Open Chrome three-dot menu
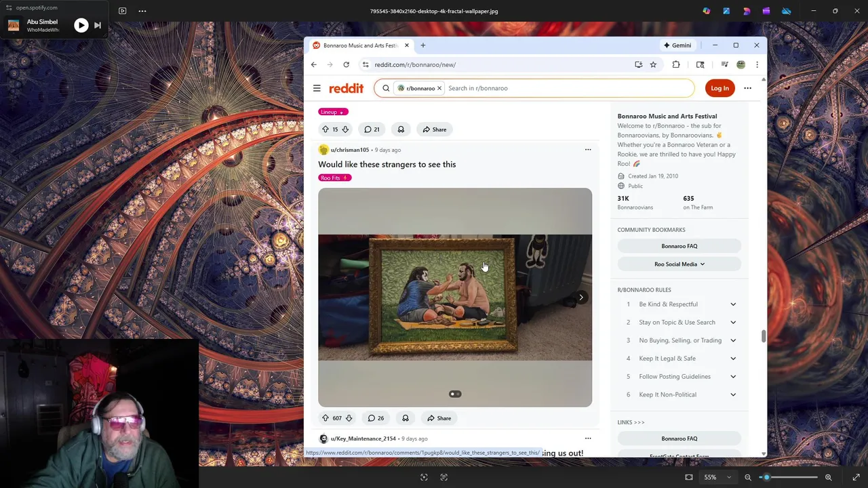Screen dimensions: 868x488 (757, 64)
